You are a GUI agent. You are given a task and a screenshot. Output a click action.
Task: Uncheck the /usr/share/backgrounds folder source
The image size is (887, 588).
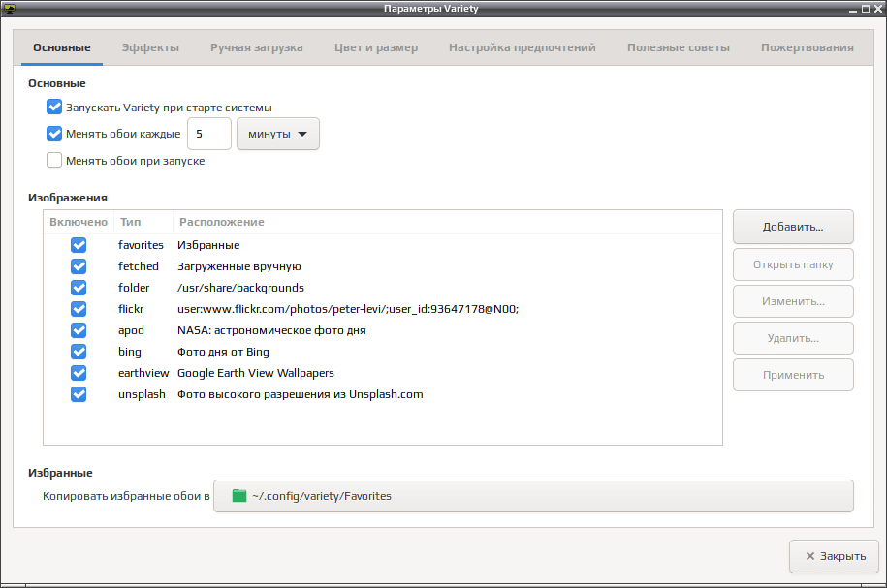point(79,288)
